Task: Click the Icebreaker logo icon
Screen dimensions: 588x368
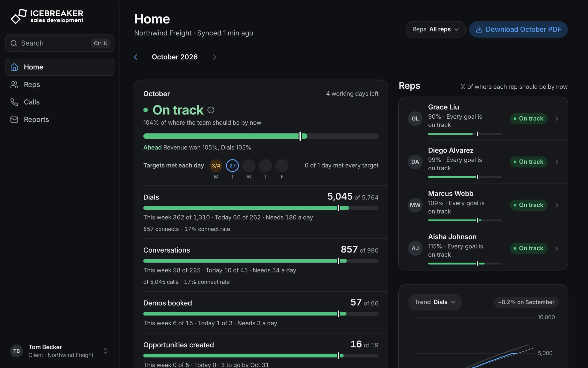Action: pos(19,16)
